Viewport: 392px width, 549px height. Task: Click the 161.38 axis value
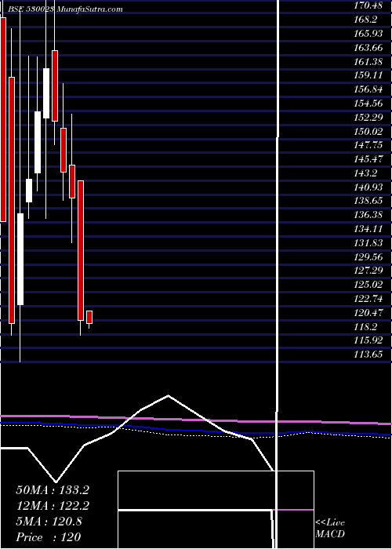[368, 62]
